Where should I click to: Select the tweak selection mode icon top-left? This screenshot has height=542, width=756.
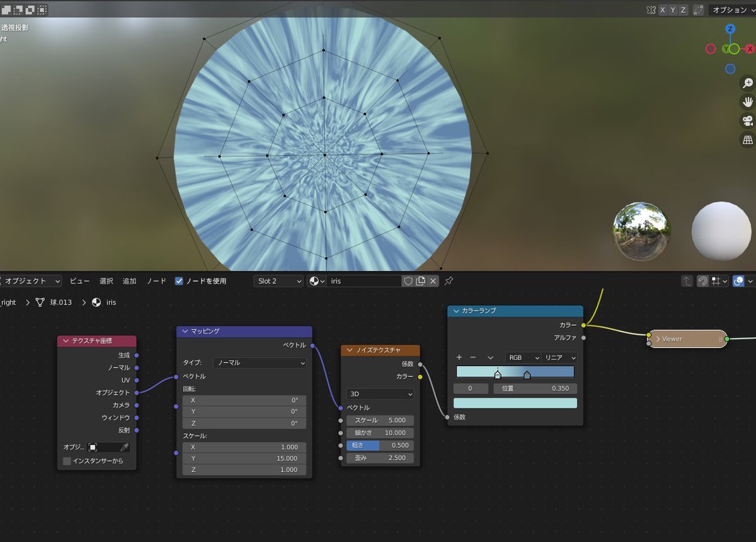(x=8, y=9)
